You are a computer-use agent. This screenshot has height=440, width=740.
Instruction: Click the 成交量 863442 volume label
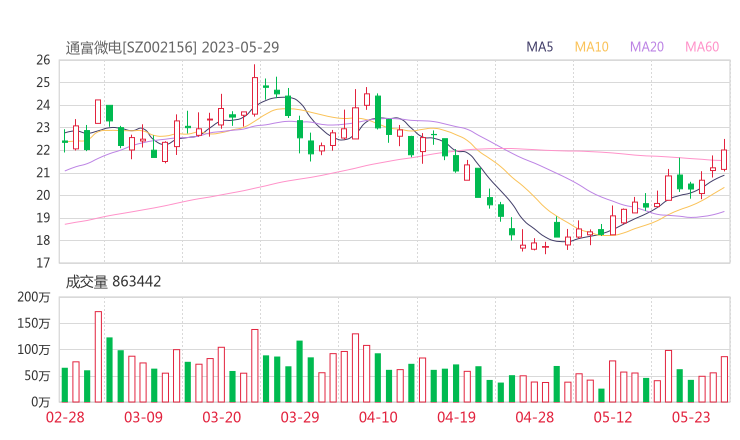[x=113, y=282]
